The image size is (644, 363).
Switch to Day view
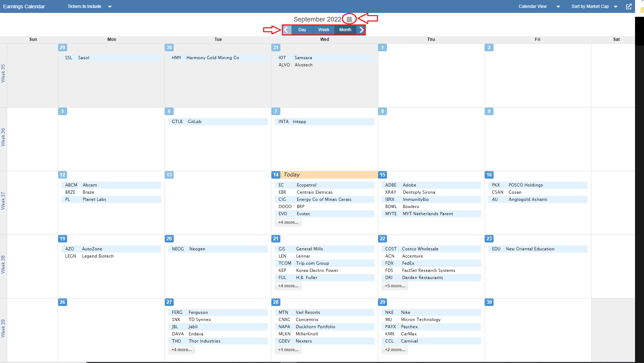[302, 30]
